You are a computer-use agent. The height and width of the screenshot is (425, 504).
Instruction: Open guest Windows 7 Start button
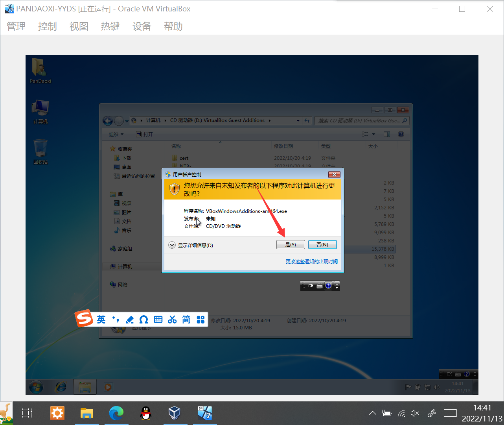(36, 387)
